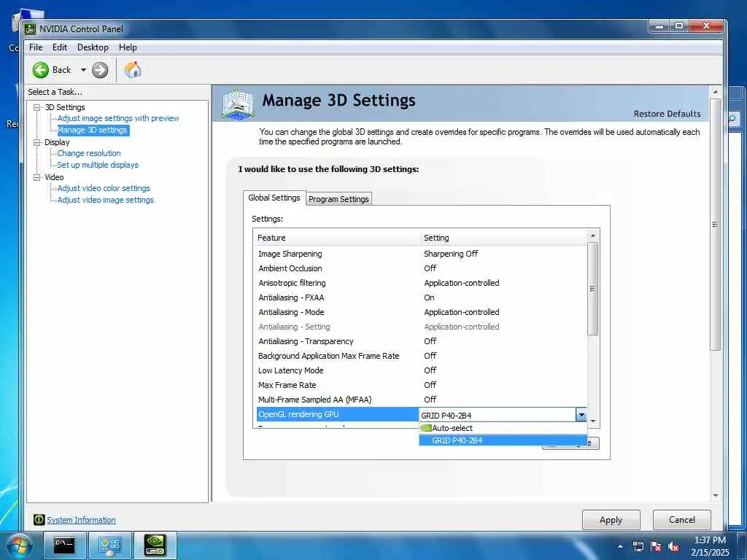Click main page scrollbar down arrow

tap(715, 496)
